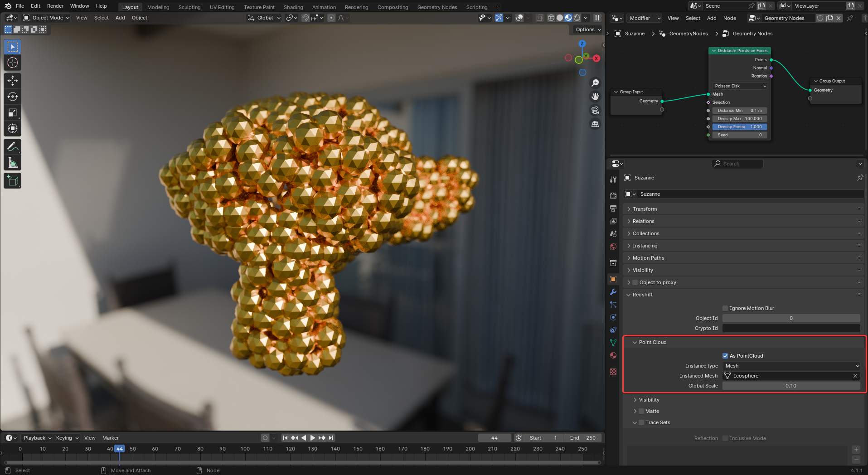
Task: Toggle the camera view icon
Action: pyautogui.click(x=595, y=110)
